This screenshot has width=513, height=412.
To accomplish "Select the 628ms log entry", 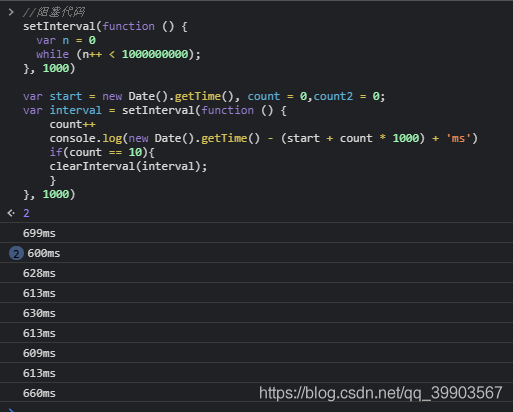I will pyautogui.click(x=256, y=273).
